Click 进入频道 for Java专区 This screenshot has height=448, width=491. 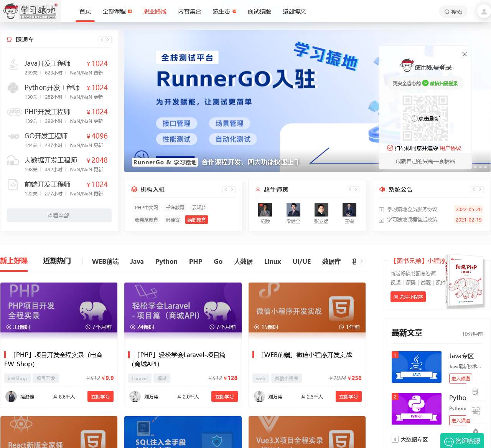(461, 379)
